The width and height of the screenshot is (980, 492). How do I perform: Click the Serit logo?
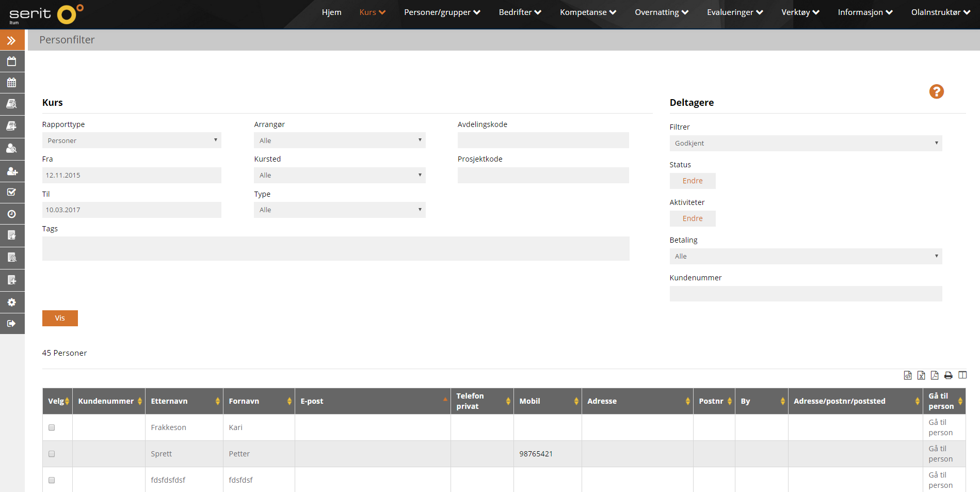(46, 14)
